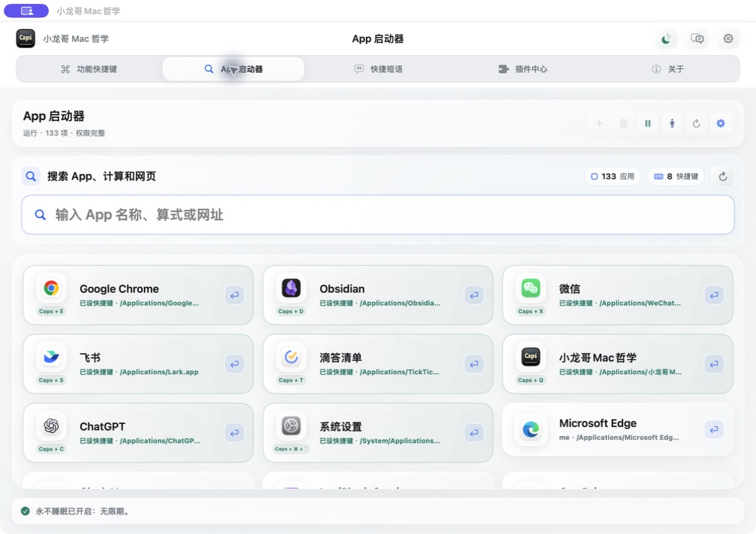Viewport: 756px width, 534px height.
Task: Click the 运行 · 133 项 · 权限完整 status text
Action: [64, 133]
